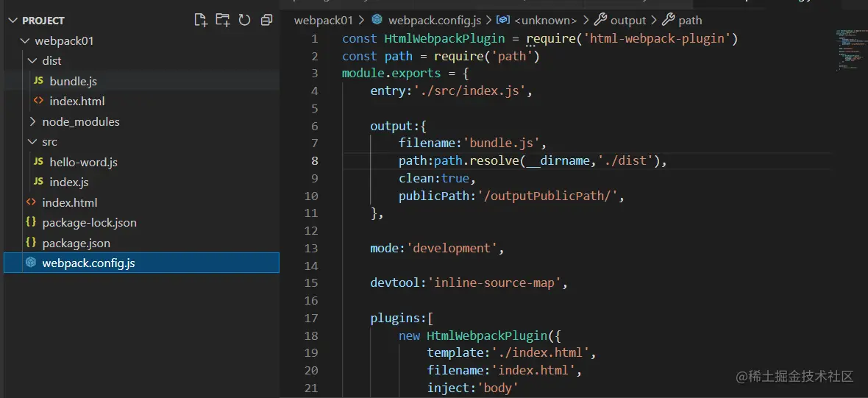This screenshot has width=868, height=398.
Task: Click the webpack cube icon in the breadcrumb
Action: pyautogui.click(x=377, y=20)
